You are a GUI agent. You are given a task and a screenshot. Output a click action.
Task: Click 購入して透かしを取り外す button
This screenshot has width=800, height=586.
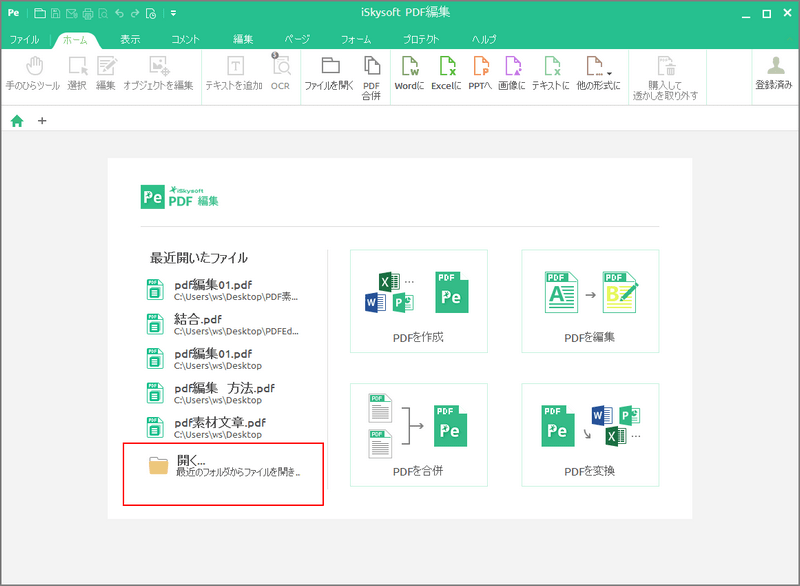[666, 78]
